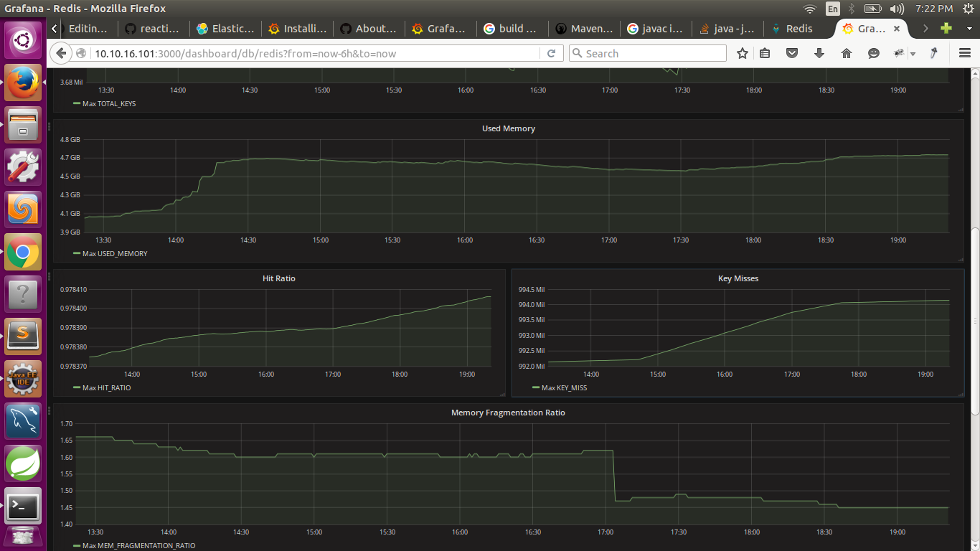Viewport: 980px width, 551px height.
Task: Open the 7:22 PM clock menu
Action: point(934,9)
